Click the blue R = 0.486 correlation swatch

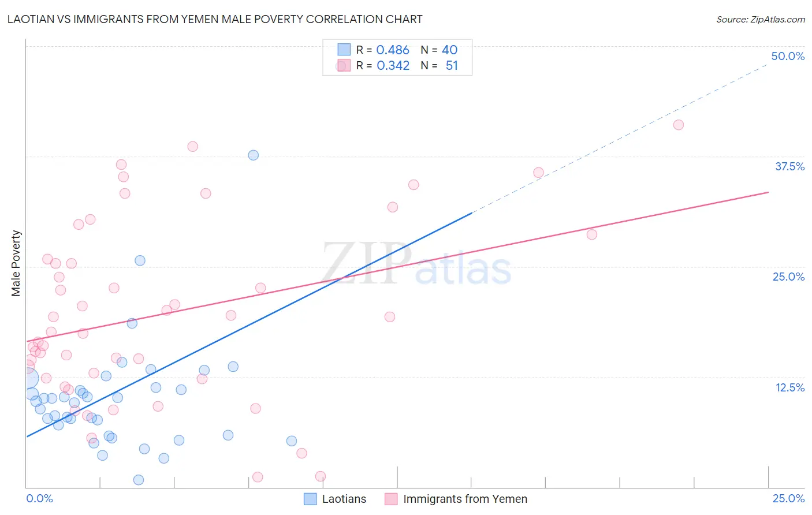(x=344, y=50)
